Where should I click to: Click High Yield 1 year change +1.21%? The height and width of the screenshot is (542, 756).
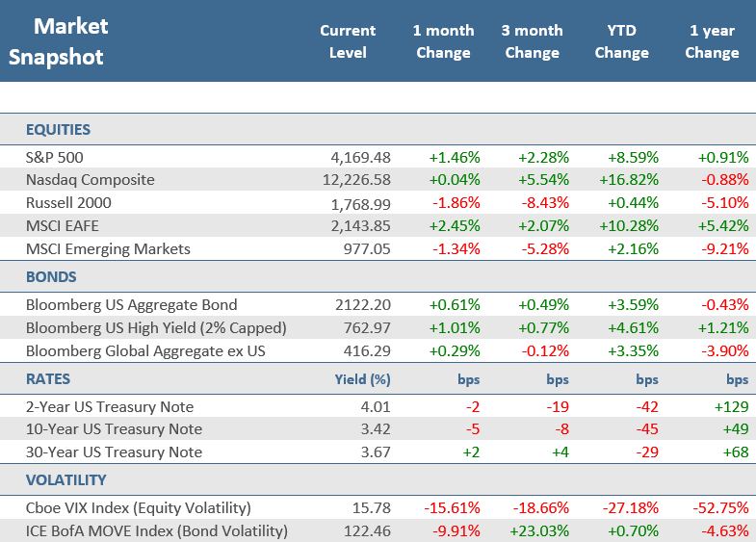723,328
